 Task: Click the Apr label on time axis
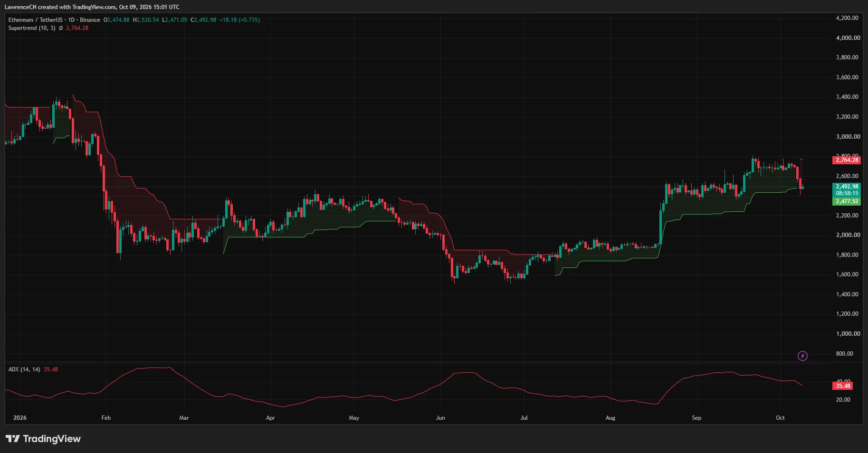[x=270, y=418]
